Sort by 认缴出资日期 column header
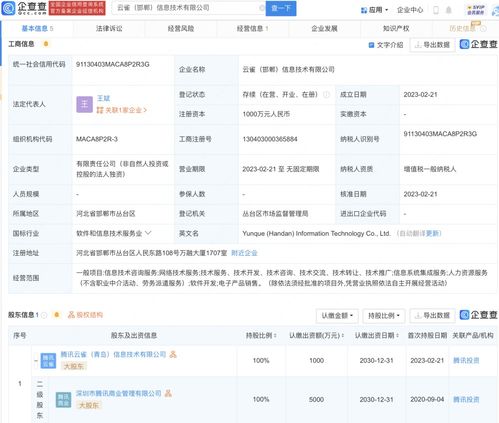 pyautogui.click(x=377, y=335)
